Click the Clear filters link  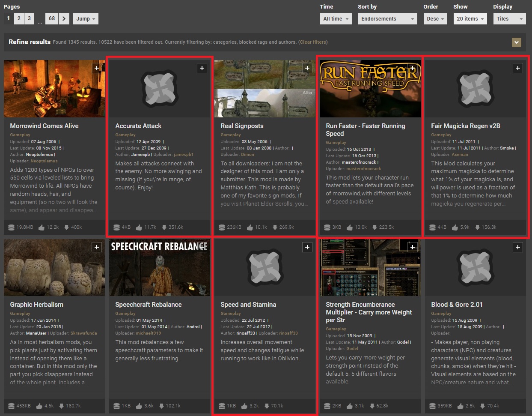tap(313, 42)
